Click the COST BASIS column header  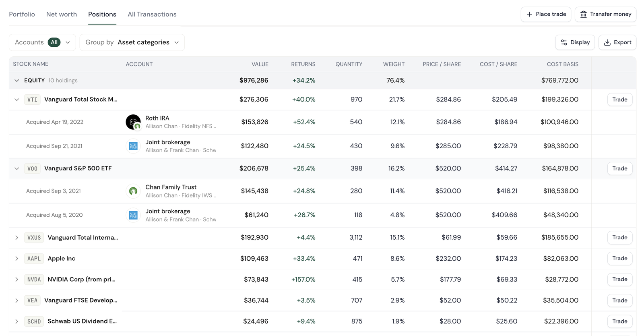562,64
